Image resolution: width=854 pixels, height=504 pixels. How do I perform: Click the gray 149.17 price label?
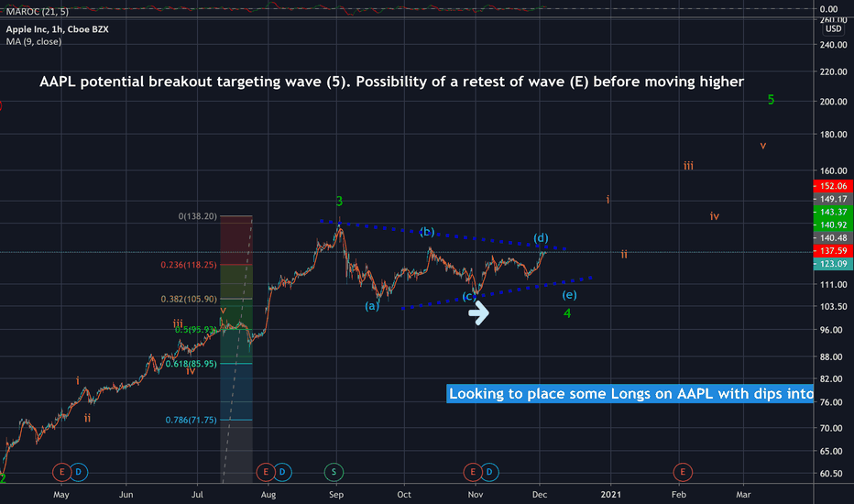tap(833, 199)
